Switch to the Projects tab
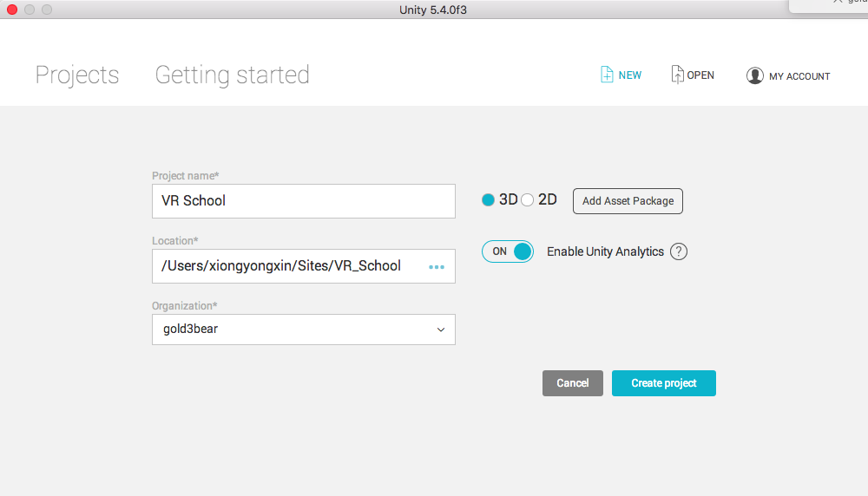The height and width of the screenshot is (496, 868). (77, 75)
